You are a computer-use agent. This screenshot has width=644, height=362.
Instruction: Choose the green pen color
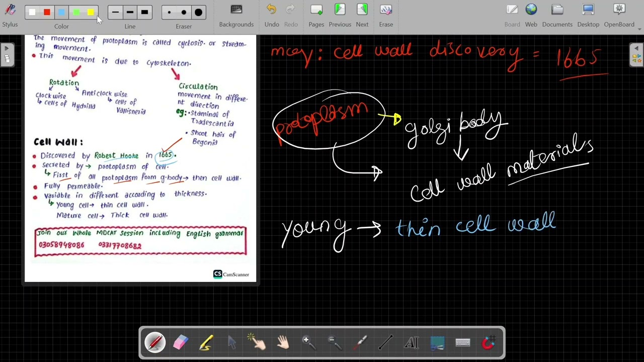click(x=76, y=12)
